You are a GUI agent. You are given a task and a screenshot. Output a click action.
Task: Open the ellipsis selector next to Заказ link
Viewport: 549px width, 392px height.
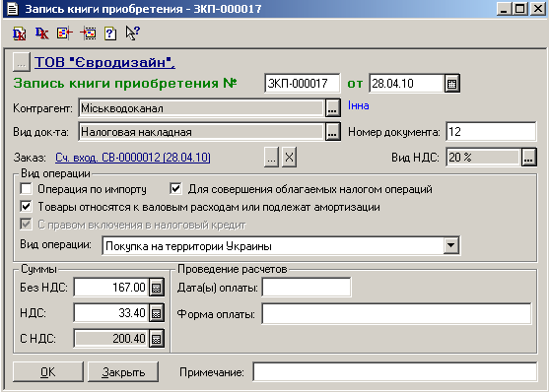click(x=271, y=158)
